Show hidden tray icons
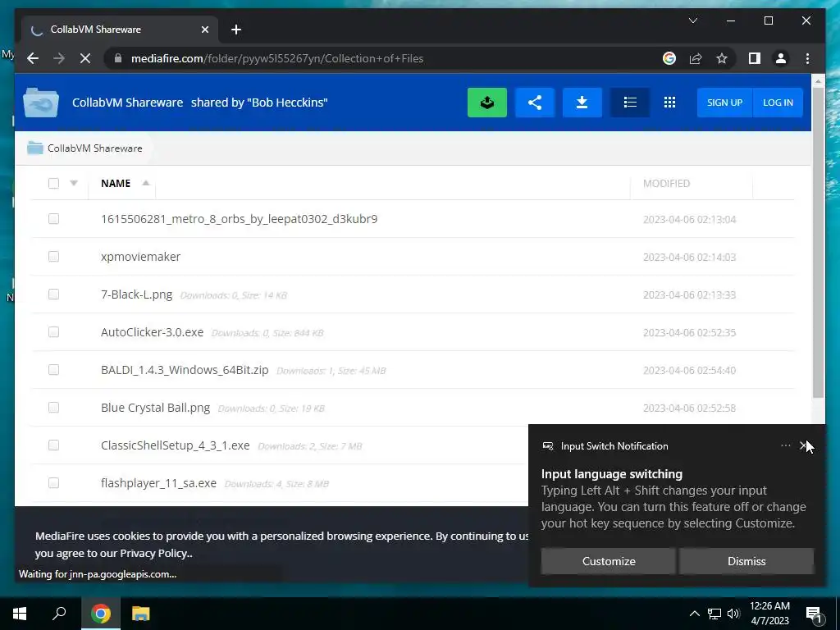The image size is (840, 630). coord(694,614)
